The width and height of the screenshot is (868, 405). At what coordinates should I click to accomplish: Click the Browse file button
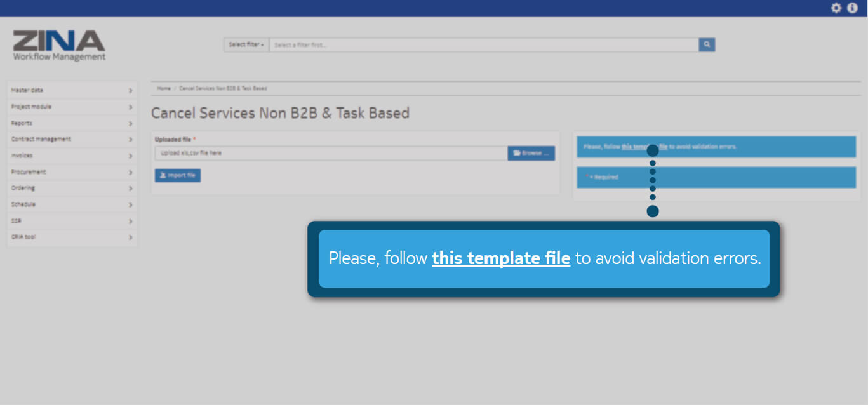(x=531, y=153)
